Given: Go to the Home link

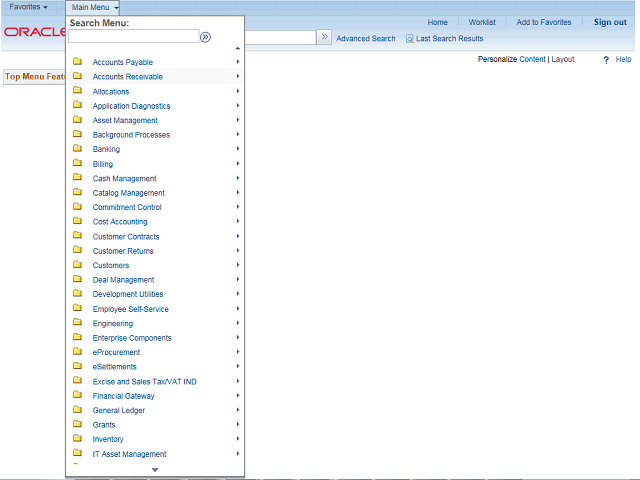Looking at the screenshot, I should [438, 22].
